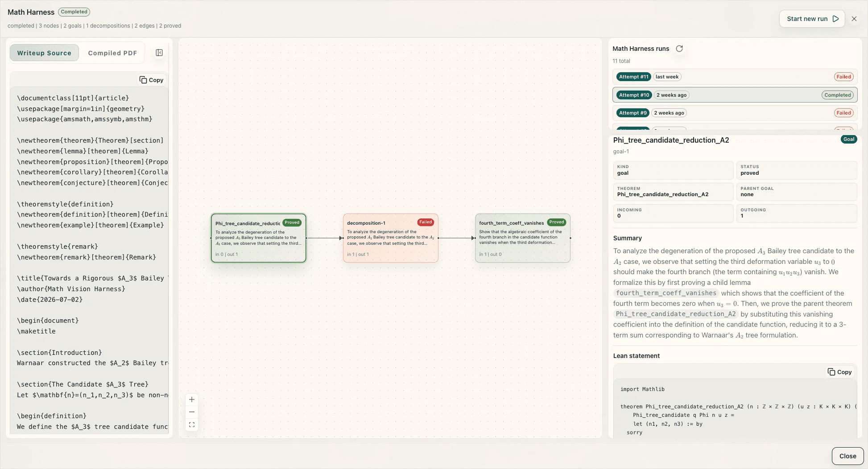Image resolution: width=868 pixels, height=469 pixels.
Task: Click the Goal badge in details panel
Action: tap(849, 139)
